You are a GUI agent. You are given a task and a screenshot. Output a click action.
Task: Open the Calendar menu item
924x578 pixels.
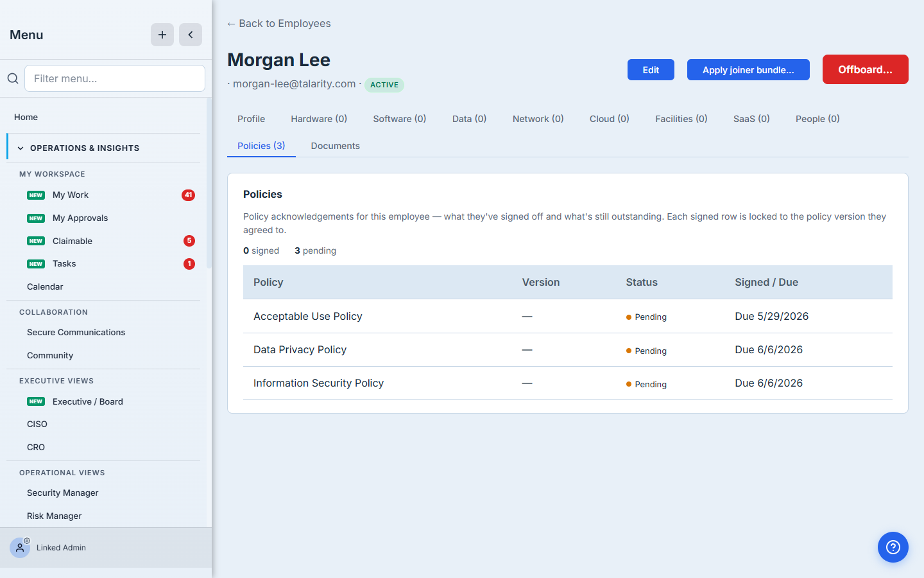45,287
